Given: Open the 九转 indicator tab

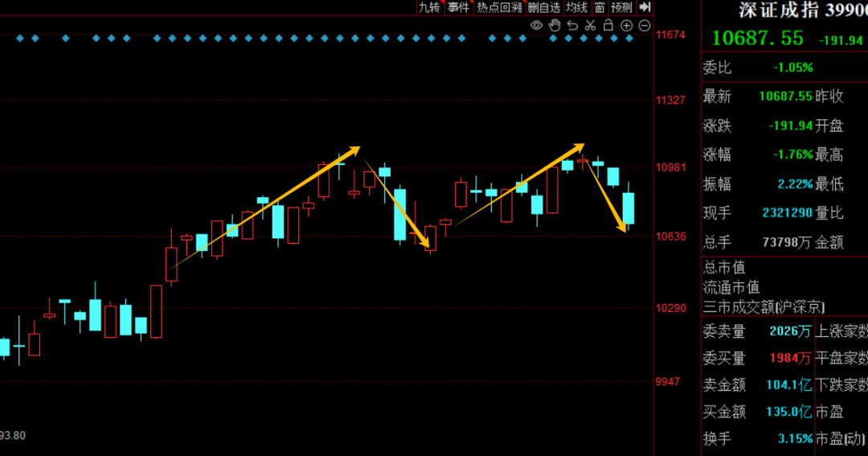Looking at the screenshot, I should [x=429, y=7].
